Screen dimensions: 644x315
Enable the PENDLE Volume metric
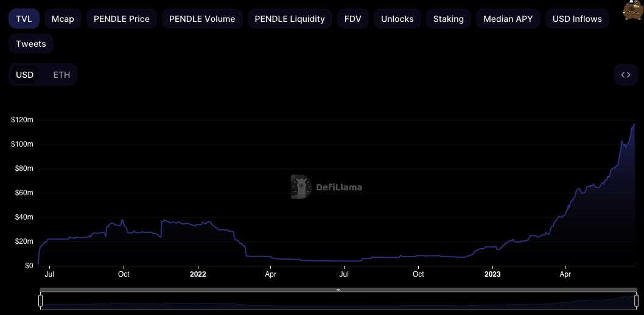(202, 19)
